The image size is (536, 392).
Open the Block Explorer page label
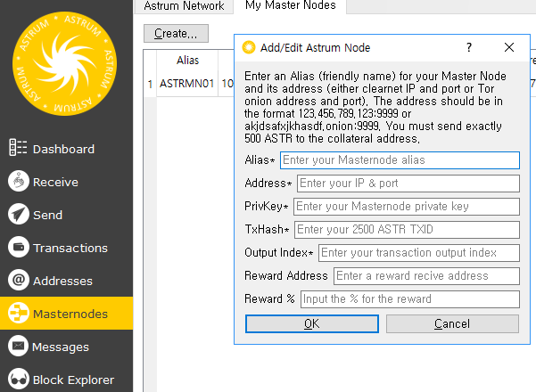(73, 380)
